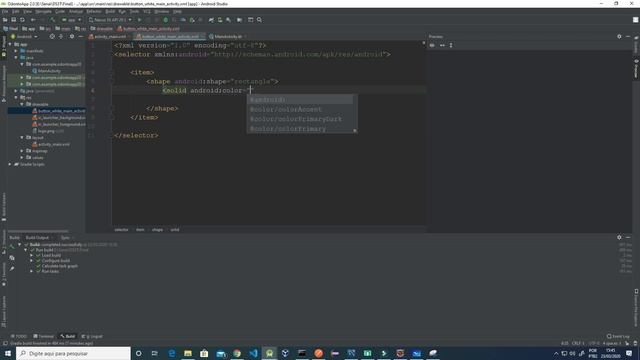Screen dimensions: 640x360
Task: Open the Logcat tool window
Action: [x=92, y=336]
